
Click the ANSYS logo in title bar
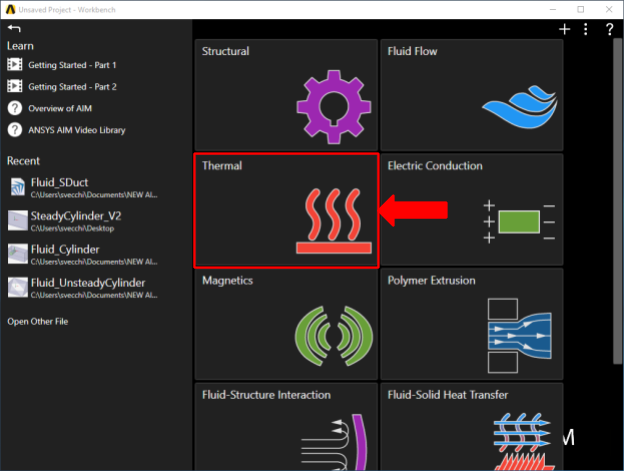11,10
